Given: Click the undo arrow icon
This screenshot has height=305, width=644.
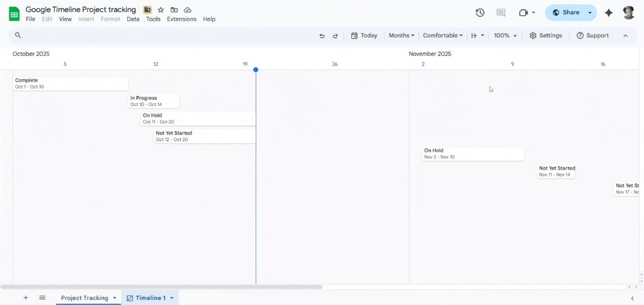Looking at the screenshot, I should click(322, 36).
